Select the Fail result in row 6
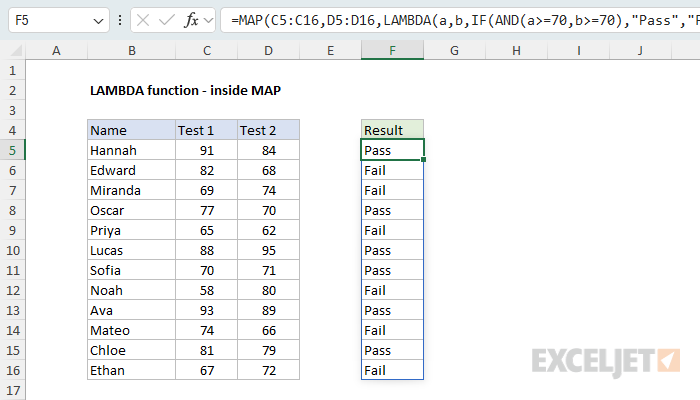This screenshot has height=400, width=700. pos(392,171)
